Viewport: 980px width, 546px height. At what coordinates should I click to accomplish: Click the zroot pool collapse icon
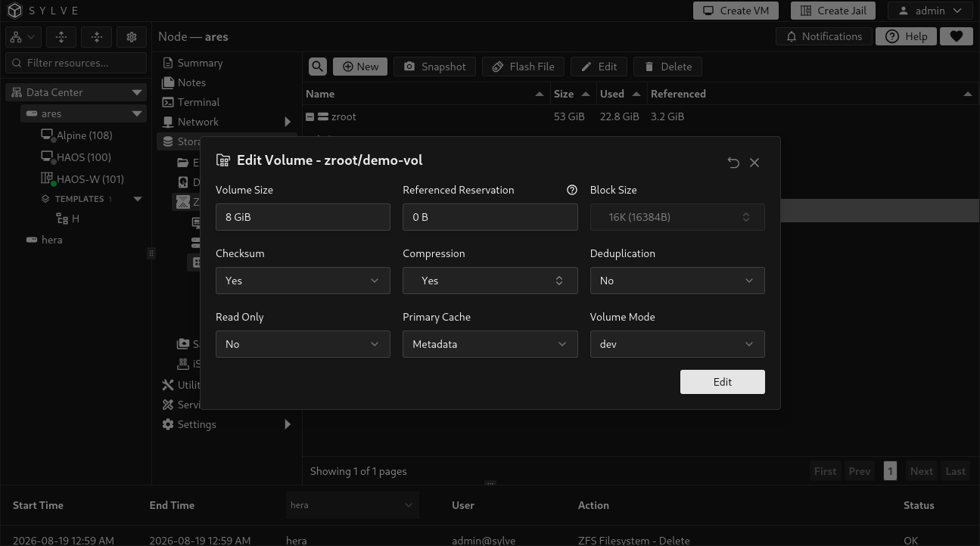coord(310,116)
